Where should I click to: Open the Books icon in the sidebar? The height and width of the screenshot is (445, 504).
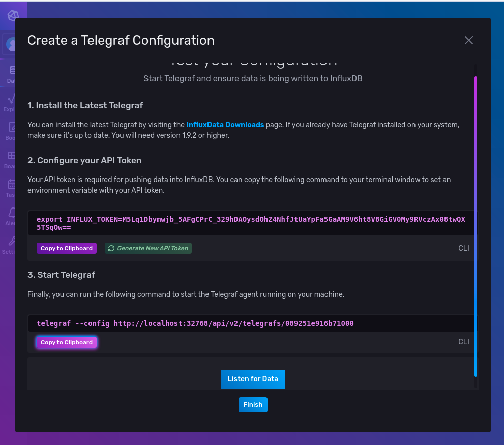12,127
